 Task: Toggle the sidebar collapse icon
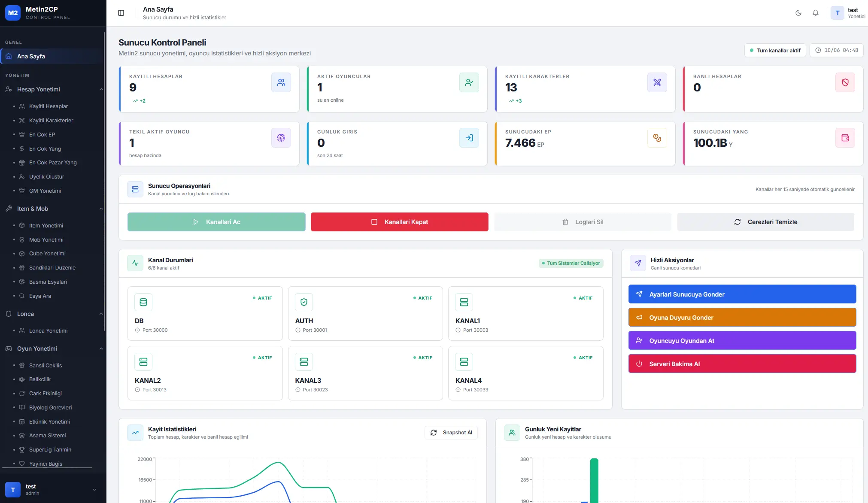(121, 13)
